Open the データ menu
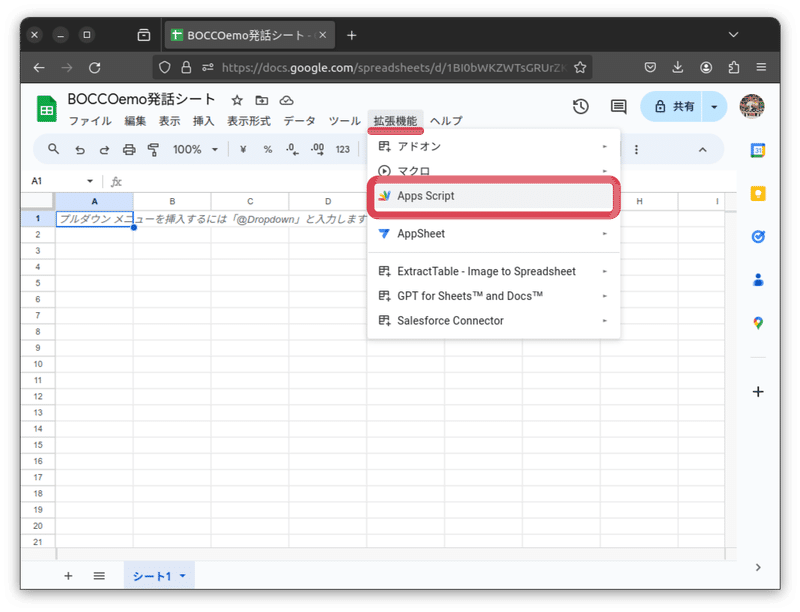The width and height of the screenshot is (800, 612). (x=299, y=121)
